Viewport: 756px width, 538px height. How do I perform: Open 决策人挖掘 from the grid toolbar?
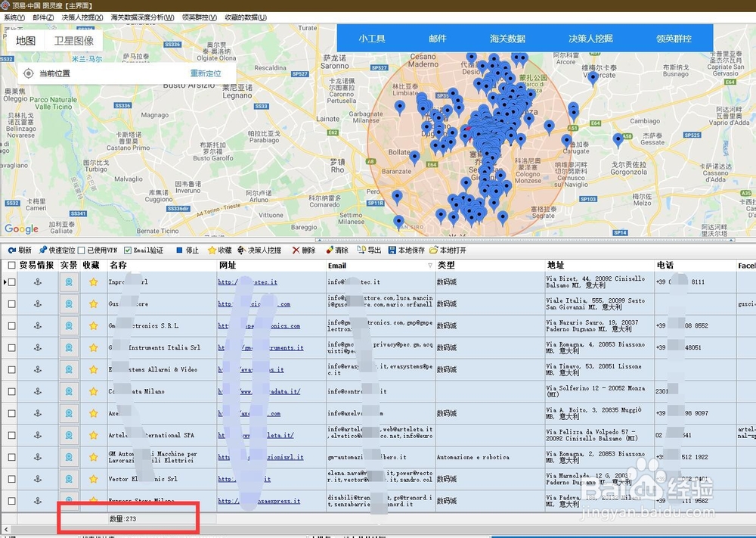pyautogui.click(x=259, y=250)
